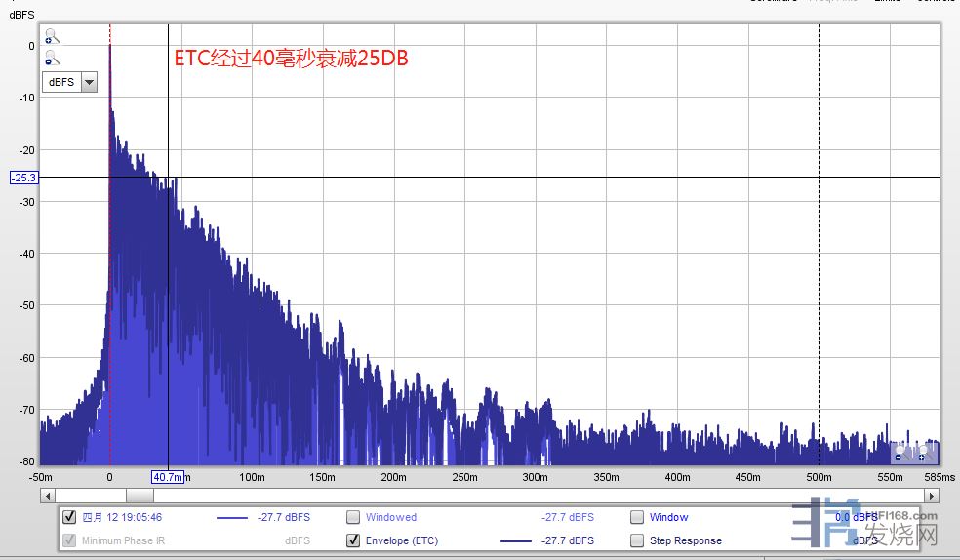Click the vertical zoom in magnifier icon
The height and width of the screenshot is (560, 960).
pos(52,37)
